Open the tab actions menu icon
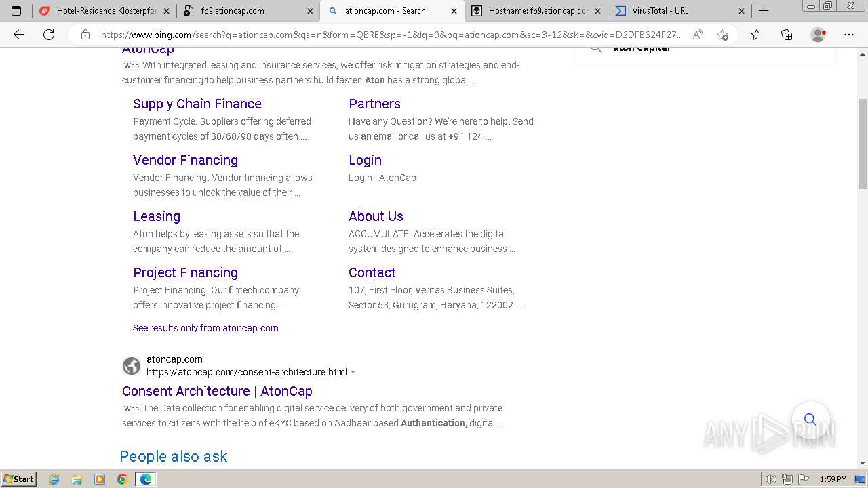Screen dimensions: 868x488 point(16,11)
